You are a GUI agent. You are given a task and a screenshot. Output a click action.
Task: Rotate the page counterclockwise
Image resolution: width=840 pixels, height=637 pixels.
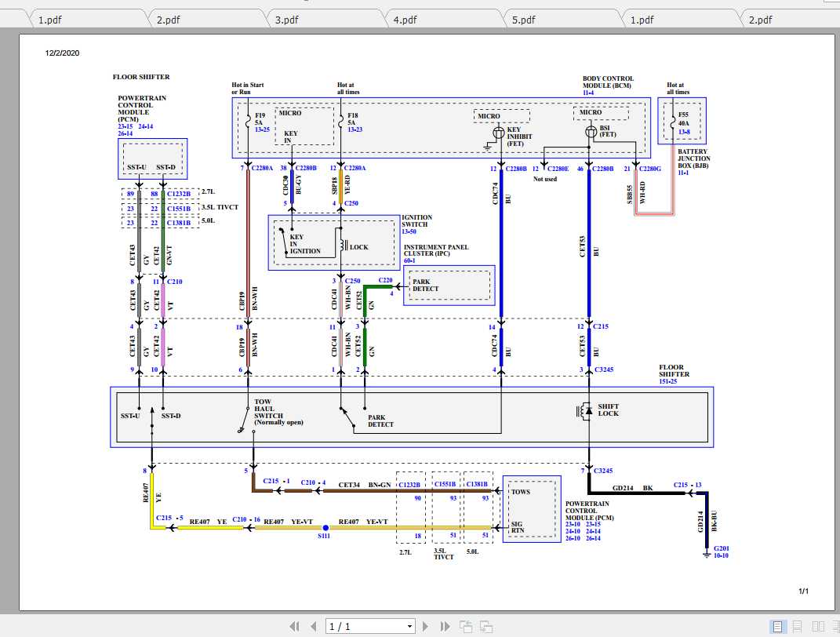point(465,625)
